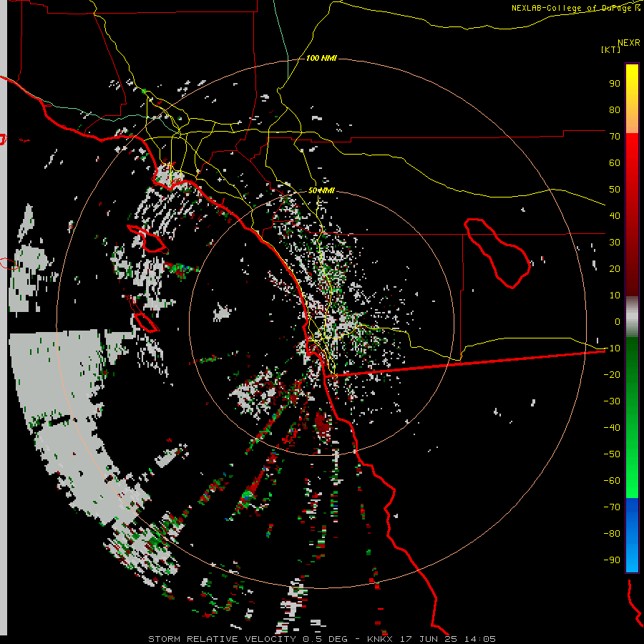Click the NEXR label above the color scale
The width and height of the screenshot is (644, 644).
coord(628,43)
